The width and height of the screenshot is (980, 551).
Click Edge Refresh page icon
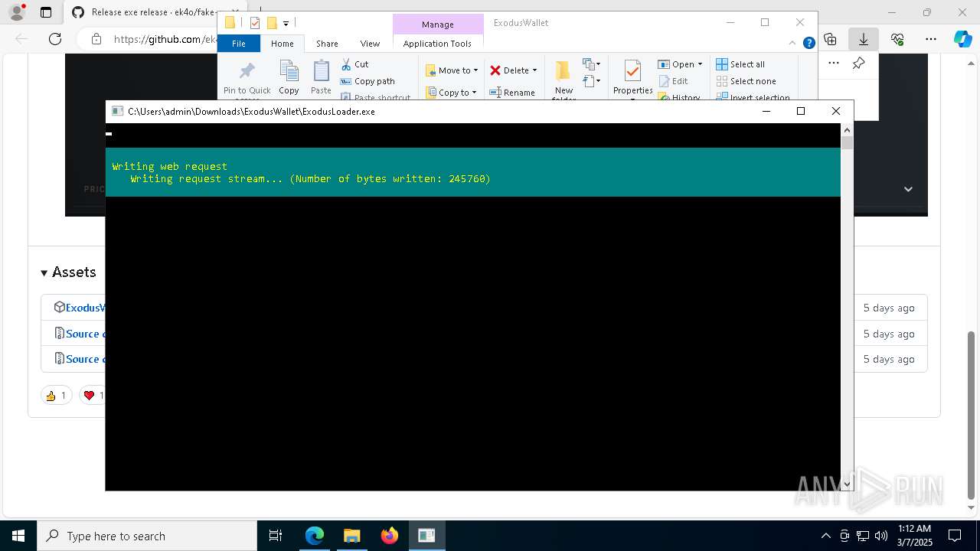pyautogui.click(x=55, y=39)
